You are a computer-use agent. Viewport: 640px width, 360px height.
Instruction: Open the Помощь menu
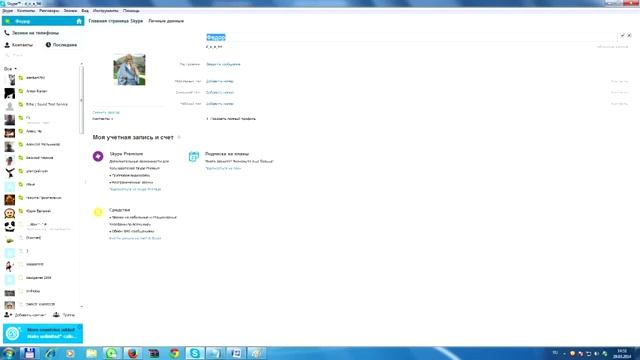coord(131,11)
